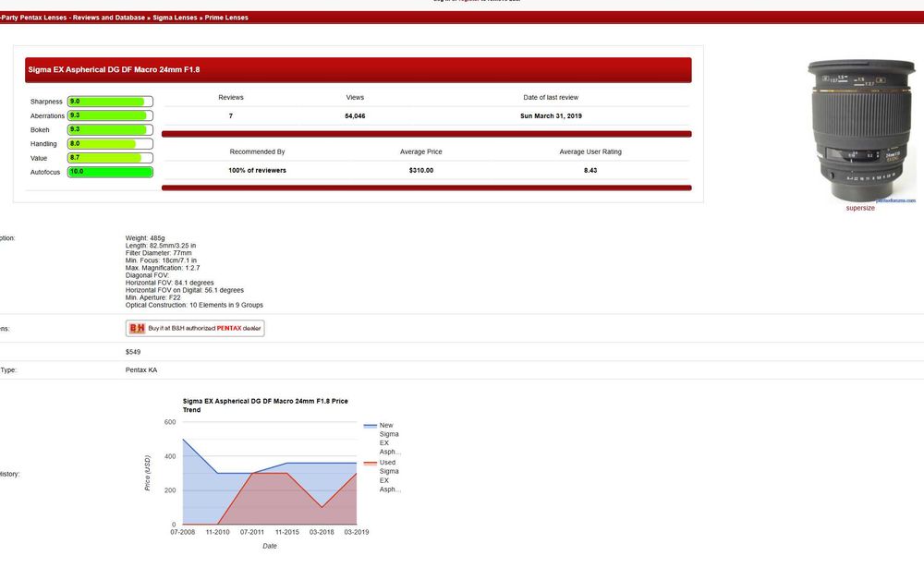This screenshot has width=924, height=568.
Task: Click the Horizontal FOV on Digital: 56.1 degrees line
Action: pos(185,291)
